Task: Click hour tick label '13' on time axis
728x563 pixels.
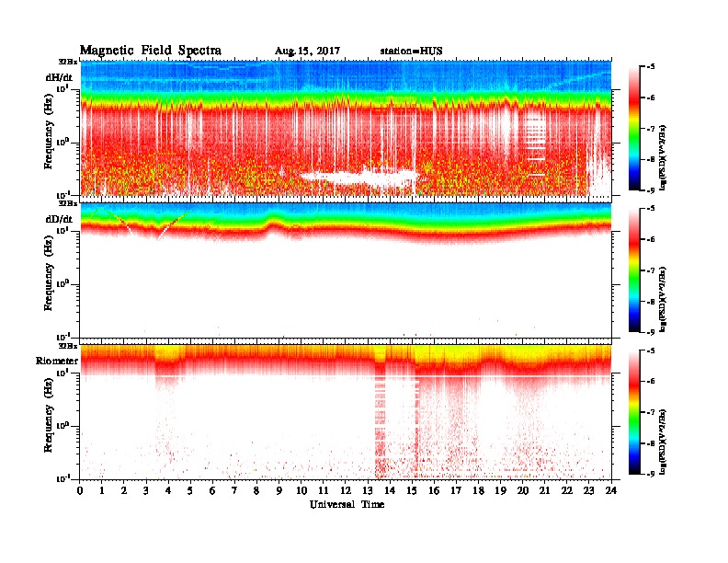Action: (368, 491)
